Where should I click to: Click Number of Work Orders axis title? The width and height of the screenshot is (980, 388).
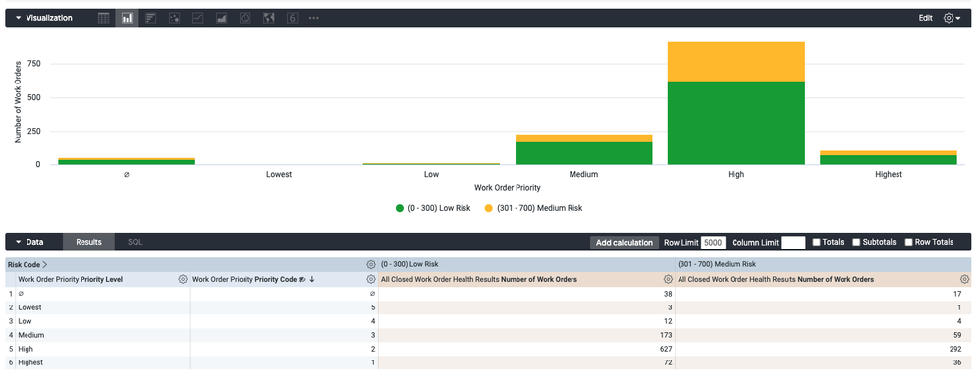18,102
